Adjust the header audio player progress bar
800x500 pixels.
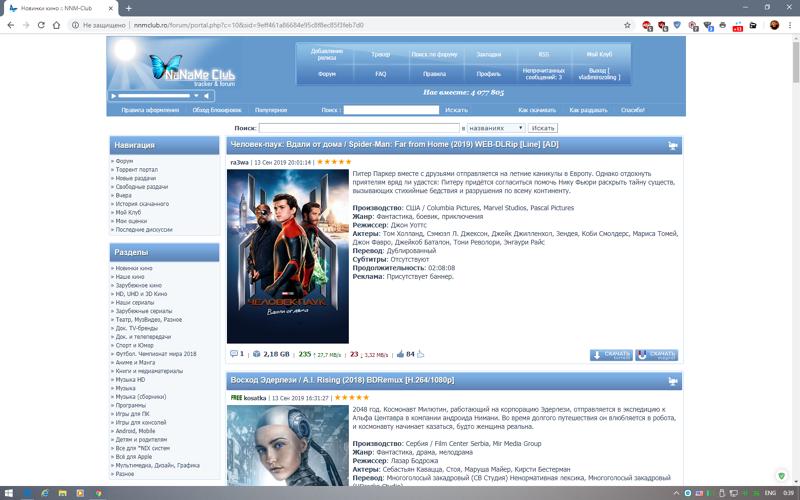pyautogui.click(x=154, y=96)
